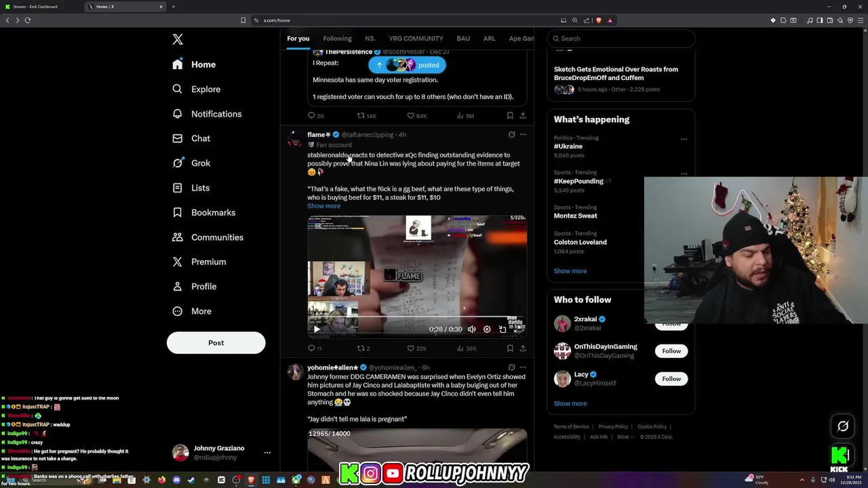Follow Lacy

point(671,379)
